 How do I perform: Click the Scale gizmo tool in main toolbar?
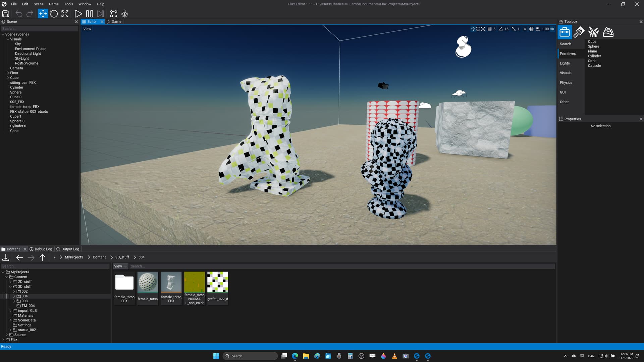coord(65,14)
